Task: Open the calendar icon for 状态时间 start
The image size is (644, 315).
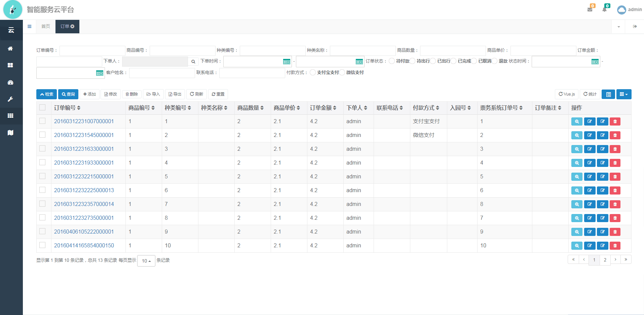Action: click(x=595, y=62)
